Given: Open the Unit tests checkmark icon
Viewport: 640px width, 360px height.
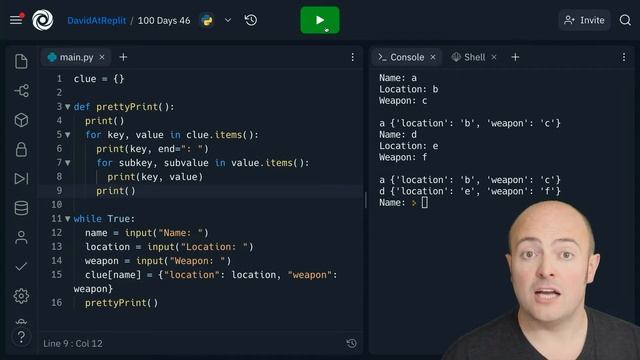Looking at the screenshot, I should point(21,267).
